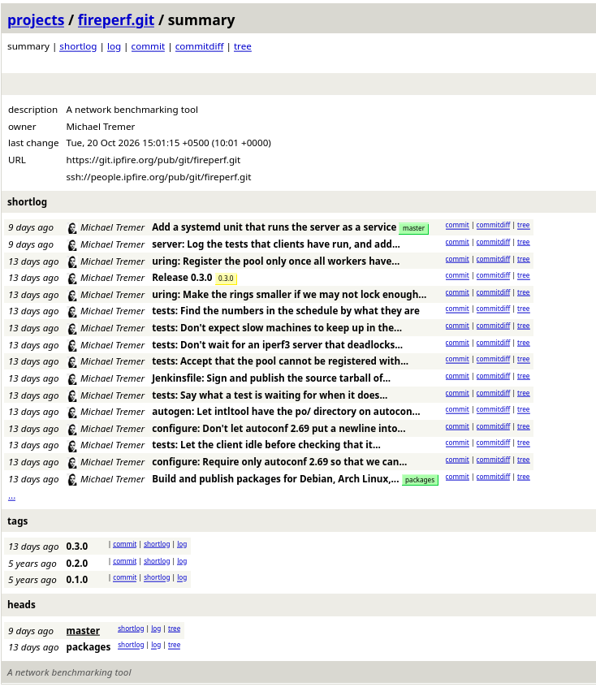Open 'uring: Make the rings smaller' commit title
Screen dimensions: 596x700
(289, 295)
